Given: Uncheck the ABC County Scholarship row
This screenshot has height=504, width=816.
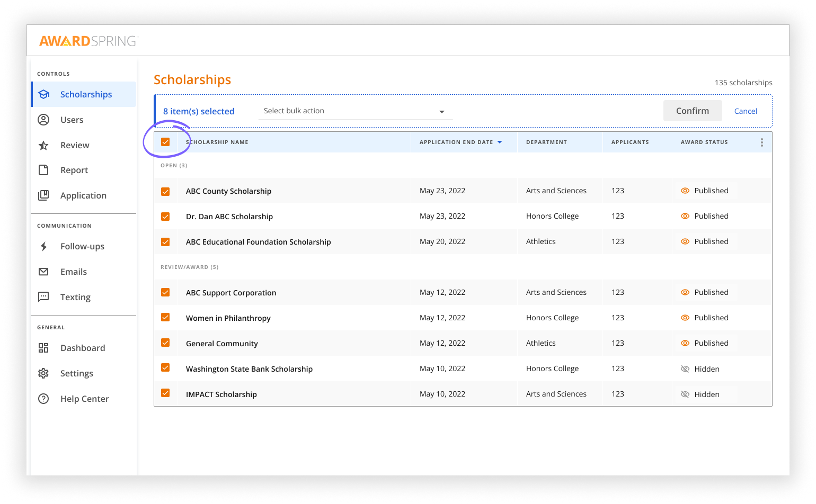Looking at the screenshot, I should (x=166, y=190).
